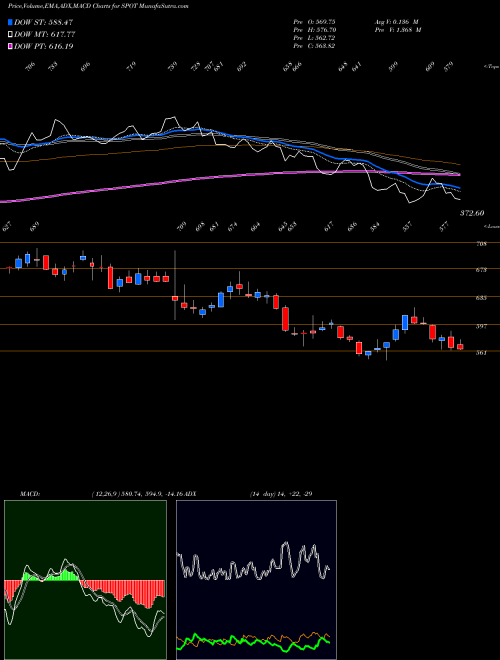This screenshot has height=660, width=500.
Task: Click the Pre V: 1.368 M value
Action: pos(397,30)
